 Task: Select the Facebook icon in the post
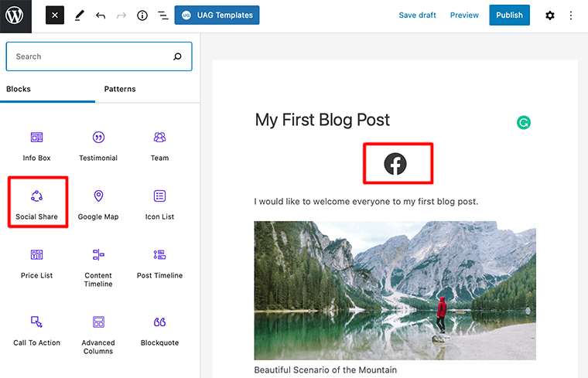click(395, 164)
